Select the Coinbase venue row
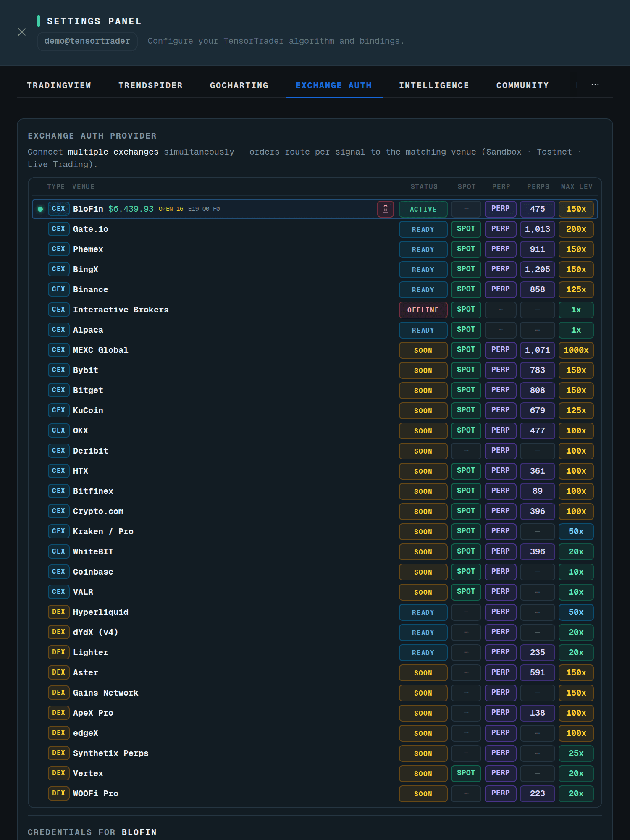 [x=315, y=572]
